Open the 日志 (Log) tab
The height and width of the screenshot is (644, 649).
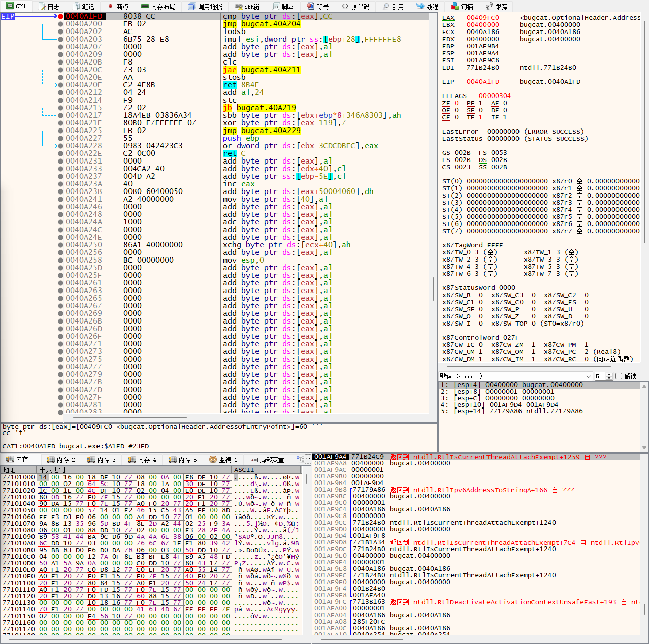pyautogui.click(x=49, y=6)
